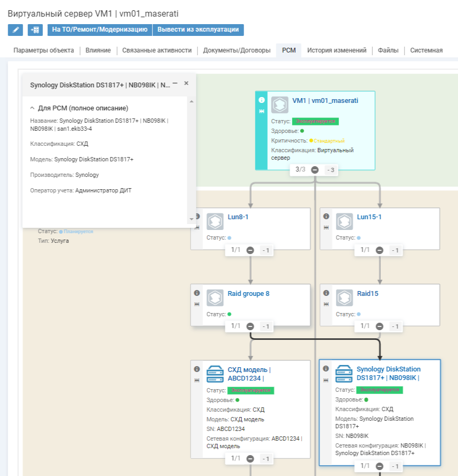Click the pencil edit icon button

point(16,30)
